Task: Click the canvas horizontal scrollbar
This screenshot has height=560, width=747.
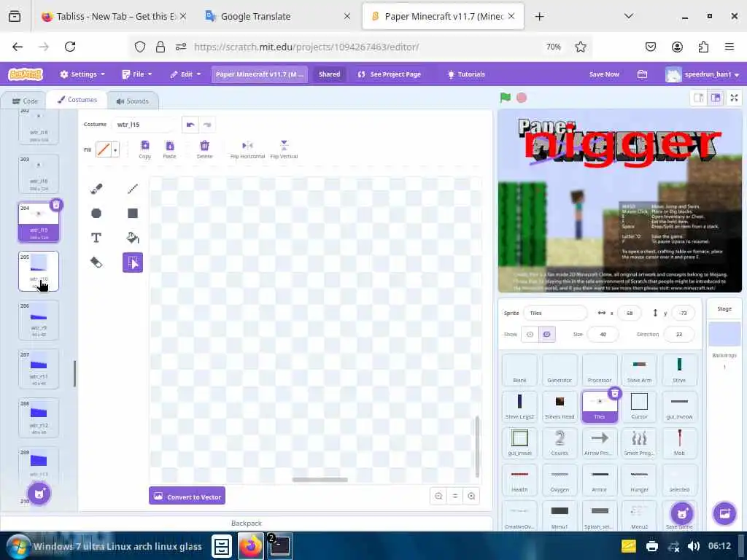Action: 320,480
